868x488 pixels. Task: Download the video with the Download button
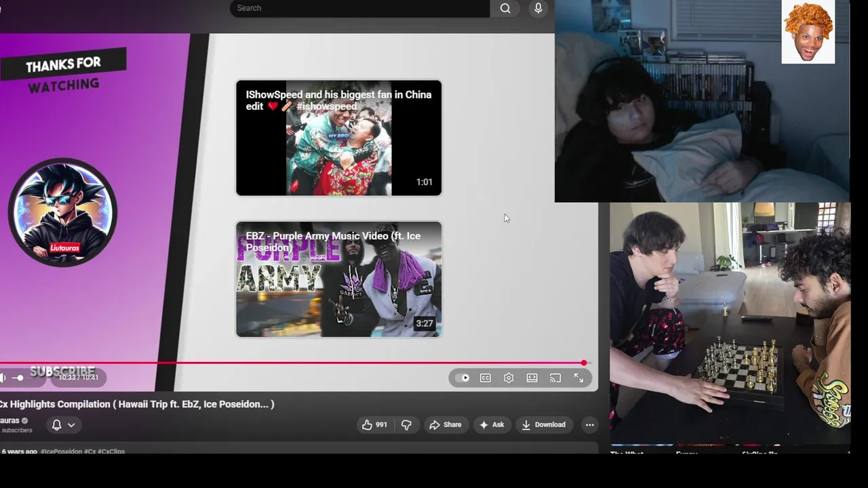point(544,425)
